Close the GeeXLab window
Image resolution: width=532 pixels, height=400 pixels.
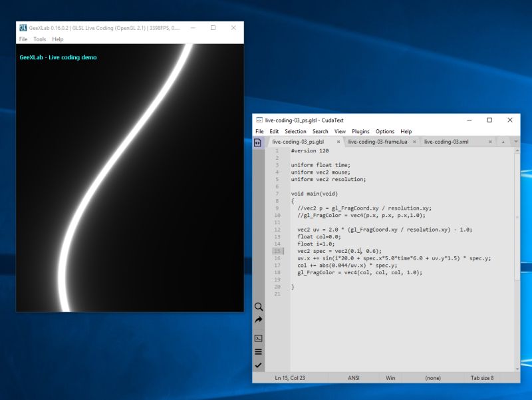233,28
